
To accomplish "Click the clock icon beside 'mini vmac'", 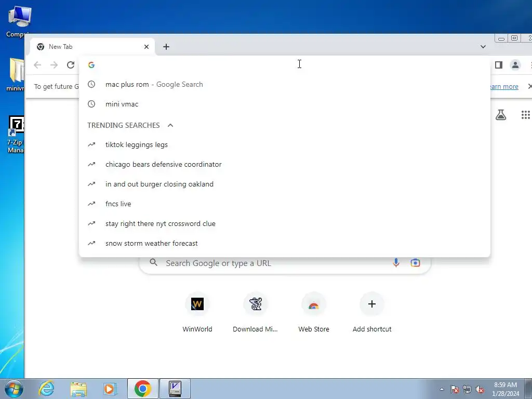I will [x=91, y=104].
